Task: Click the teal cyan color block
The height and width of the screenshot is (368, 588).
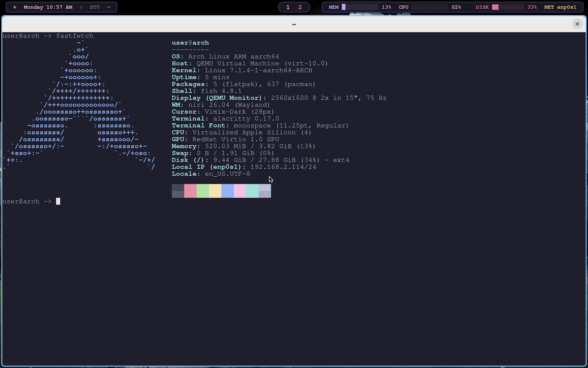Action: [x=252, y=191]
